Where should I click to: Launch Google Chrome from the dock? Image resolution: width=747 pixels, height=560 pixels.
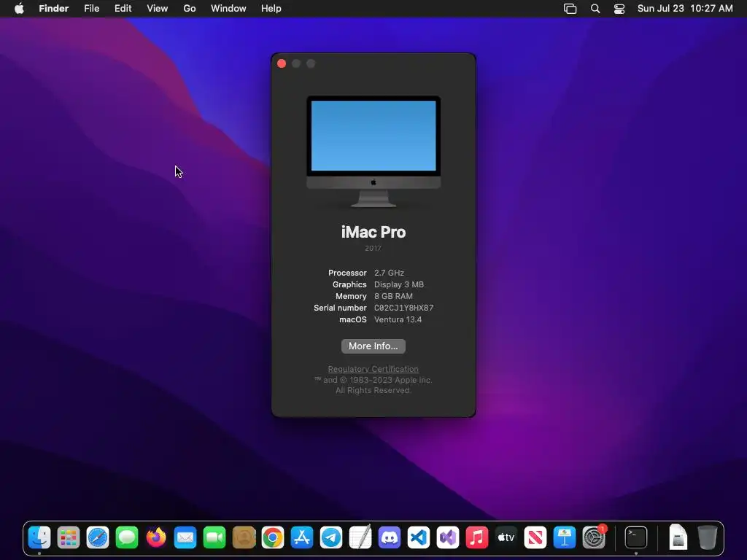(273, 537)
